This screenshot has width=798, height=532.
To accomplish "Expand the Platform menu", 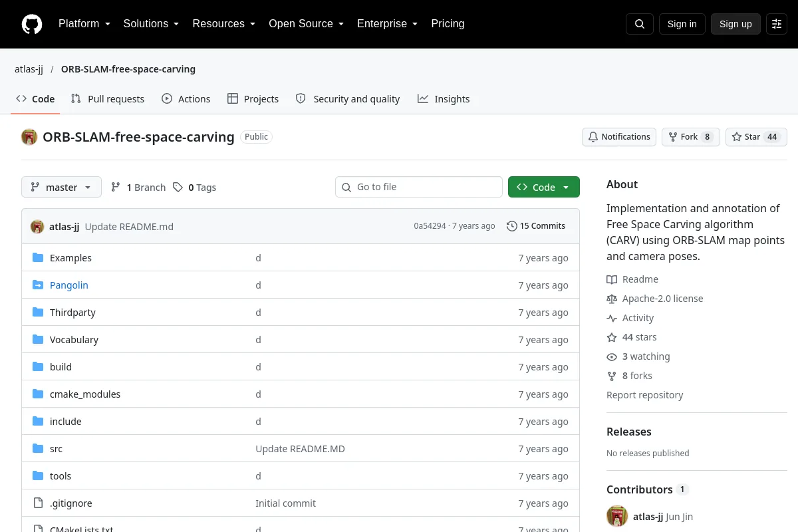I will [x=84, y=24].
